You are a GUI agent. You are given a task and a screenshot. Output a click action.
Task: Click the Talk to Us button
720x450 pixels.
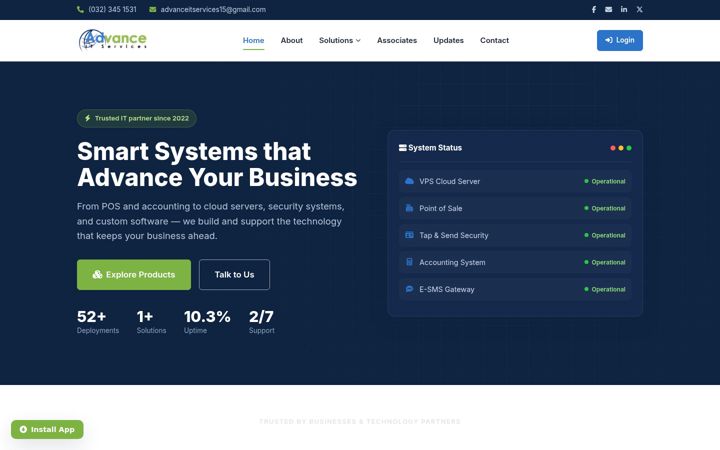[234, 275]
